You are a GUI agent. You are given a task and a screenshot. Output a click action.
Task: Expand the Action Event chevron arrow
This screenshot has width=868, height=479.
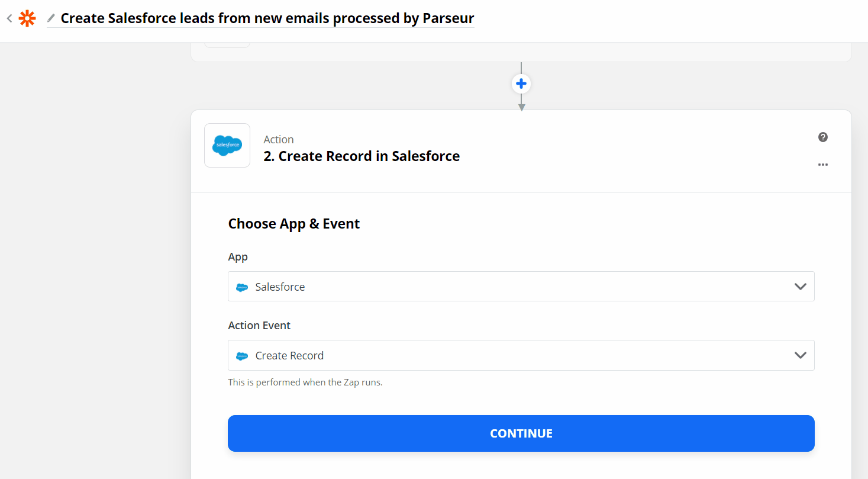coord(801,355)
